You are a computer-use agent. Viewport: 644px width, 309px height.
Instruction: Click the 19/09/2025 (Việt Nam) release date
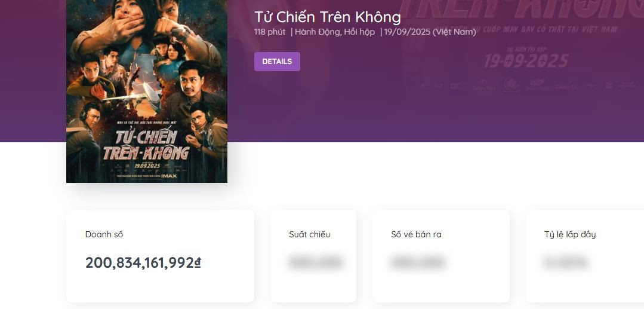[x=430, y=32]
